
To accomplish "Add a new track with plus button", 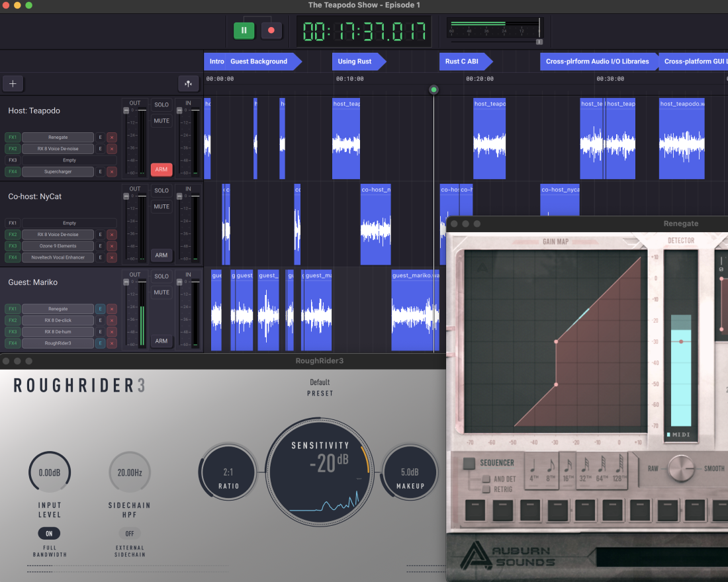I will click(13, 84).
